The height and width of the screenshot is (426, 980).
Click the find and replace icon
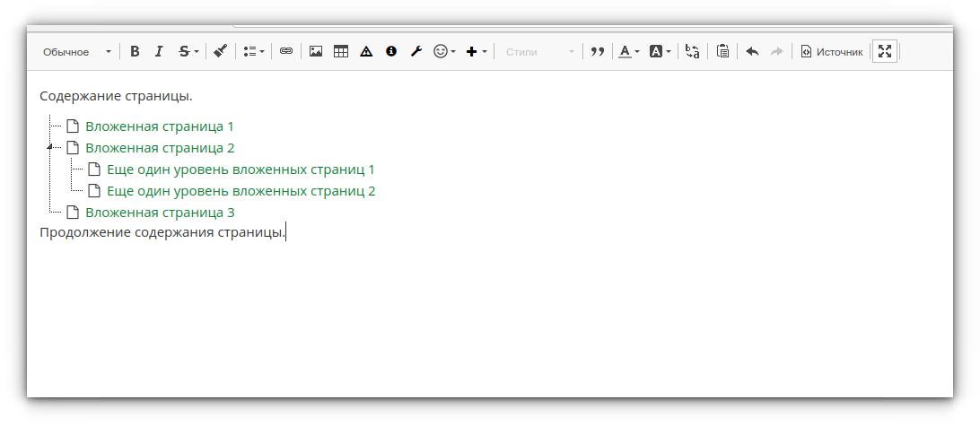pyautogui.click(x=693, y=52)
